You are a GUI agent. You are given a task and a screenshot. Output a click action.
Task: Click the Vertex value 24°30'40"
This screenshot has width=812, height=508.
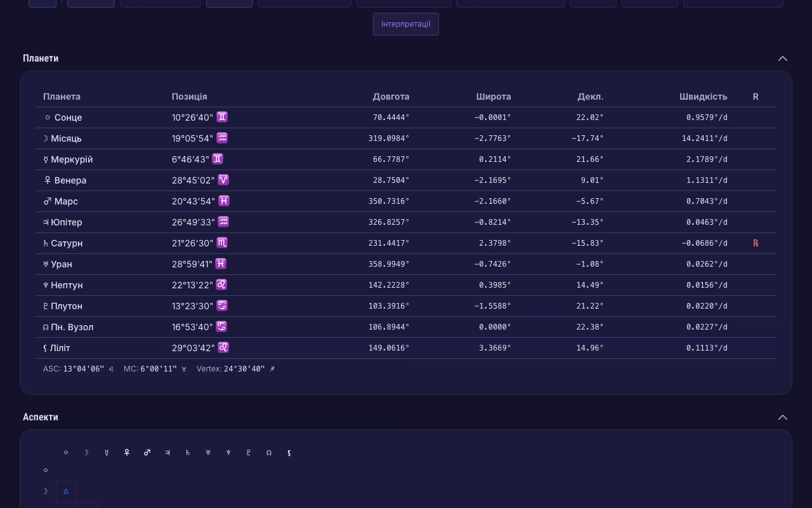pos(244,369)
